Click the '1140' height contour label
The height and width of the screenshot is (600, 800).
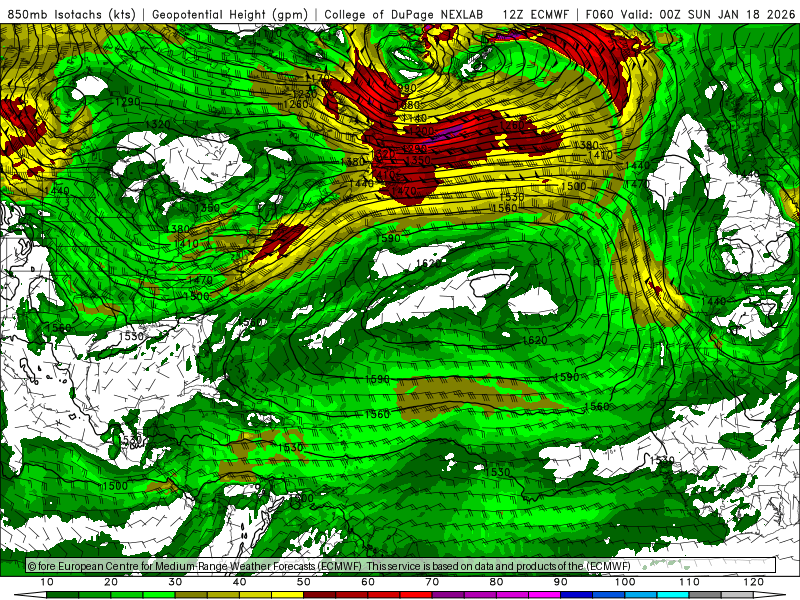(414, 118)
